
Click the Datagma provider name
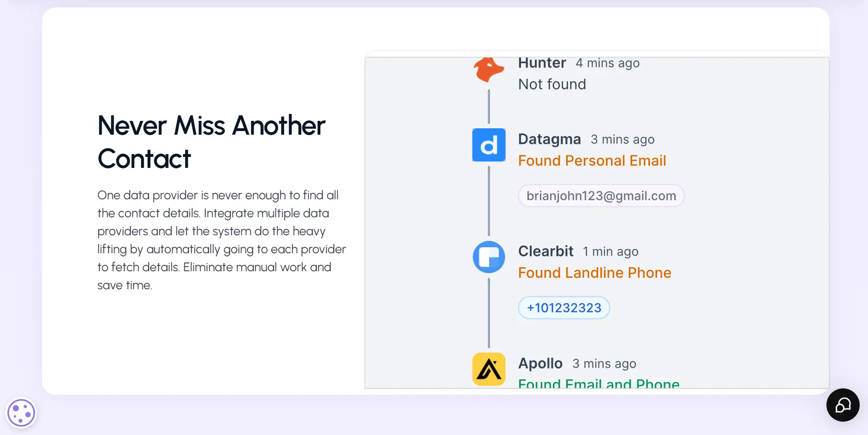pyautogui.click(x=549, y=139)
